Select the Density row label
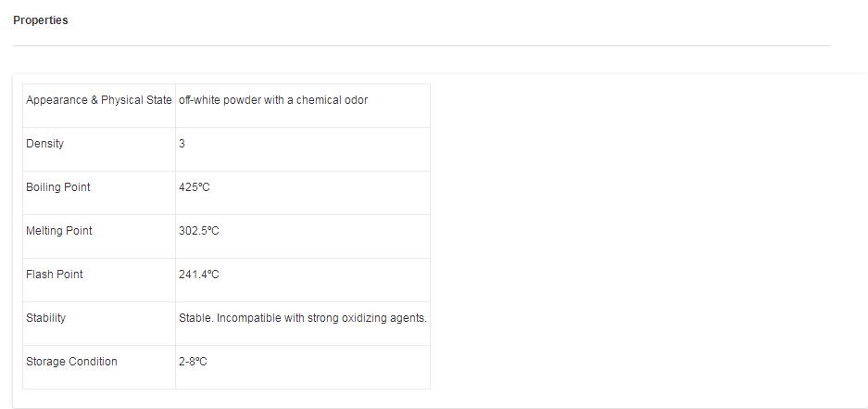The height and width of the screenshot is (409, 868). (44, 144)
